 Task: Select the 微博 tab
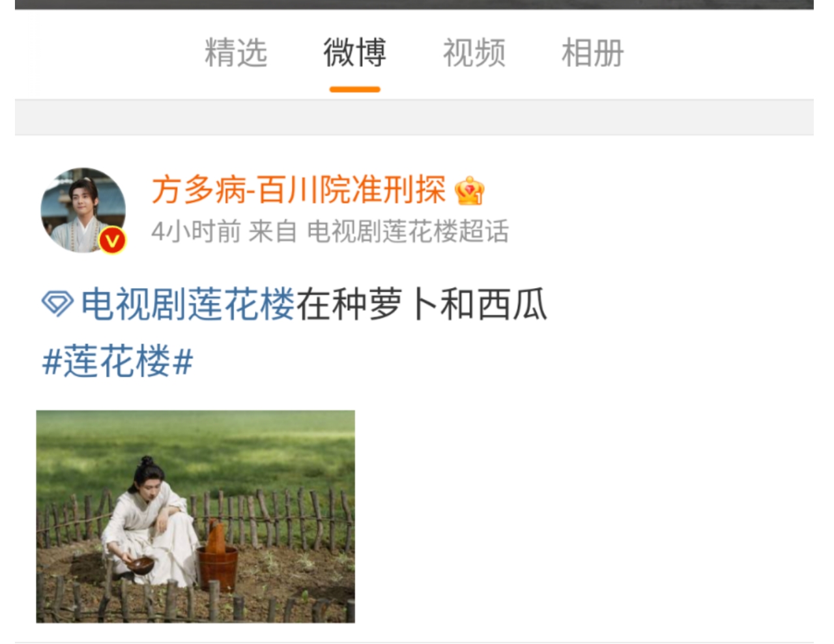[355, 53]
